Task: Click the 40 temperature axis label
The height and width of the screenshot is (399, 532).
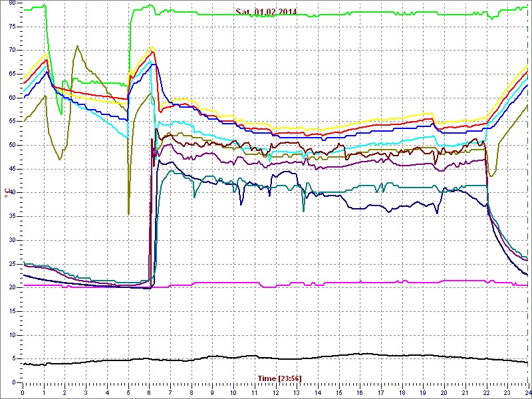Action: [x=11, y=193]
